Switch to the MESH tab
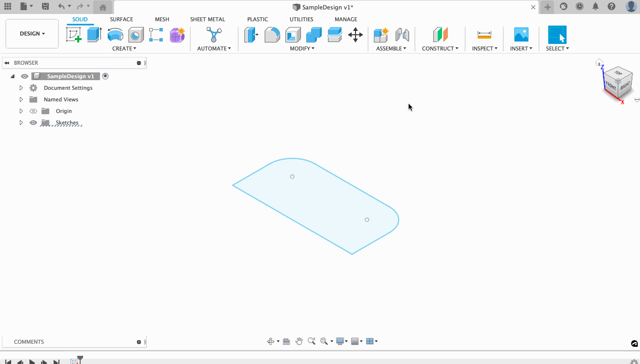This screenshot has width=640, height=364. 162,19
